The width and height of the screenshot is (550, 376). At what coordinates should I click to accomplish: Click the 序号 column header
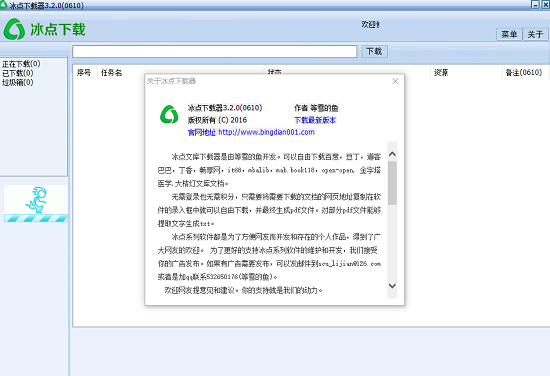pyautogui.click(x=84, y=73)
